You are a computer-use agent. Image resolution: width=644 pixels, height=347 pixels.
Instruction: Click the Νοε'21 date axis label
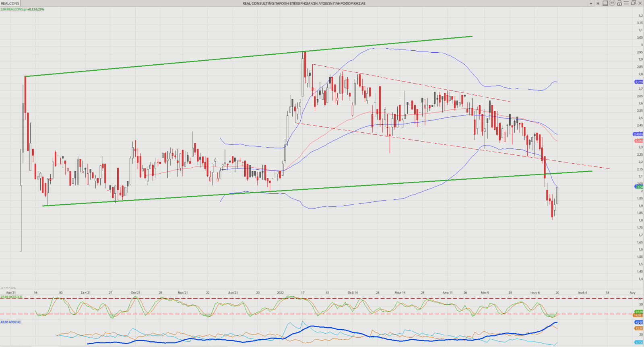pyautogui.click(x=183, y=293)
